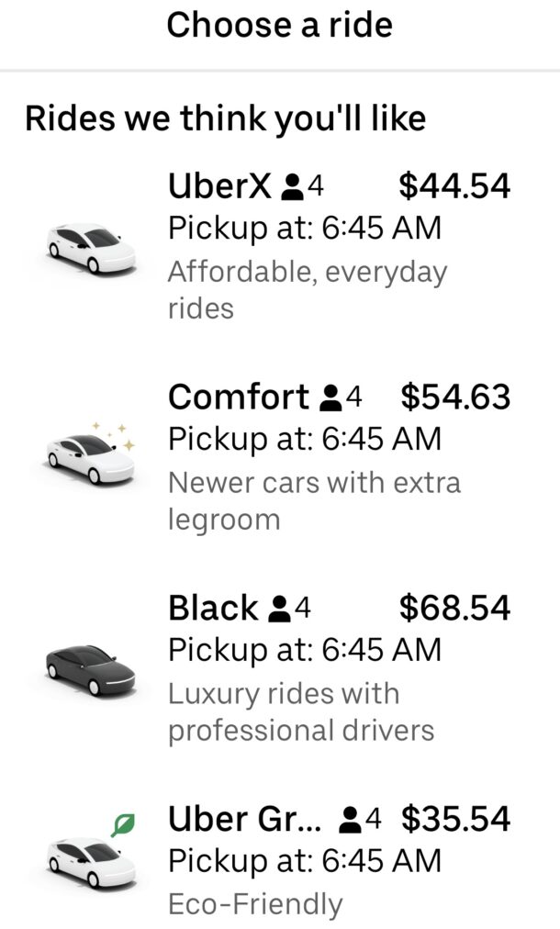Click the Comfort sparkle car icon
560x929 pixels.
[x=87, y=454]
